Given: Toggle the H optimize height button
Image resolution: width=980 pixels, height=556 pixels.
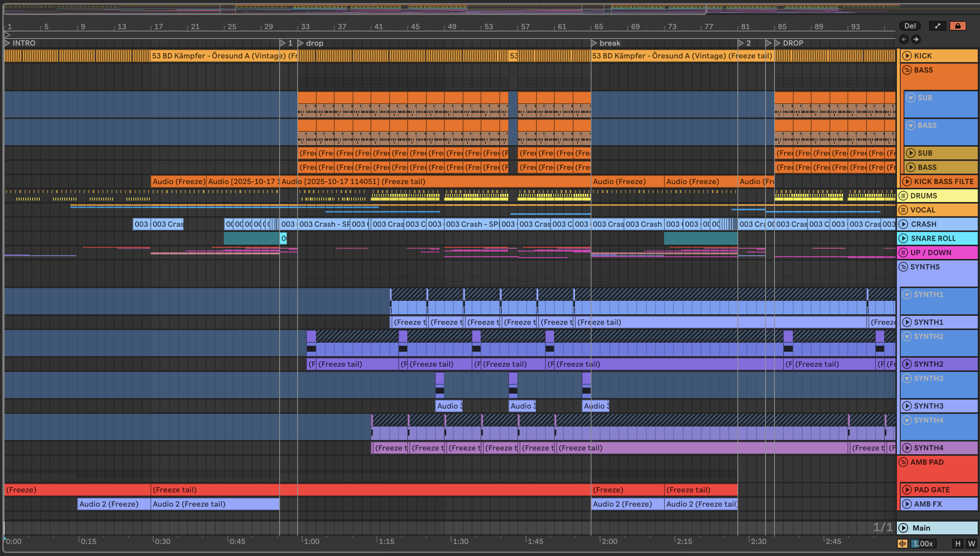Looking at the screenshot, I should 958,543.
